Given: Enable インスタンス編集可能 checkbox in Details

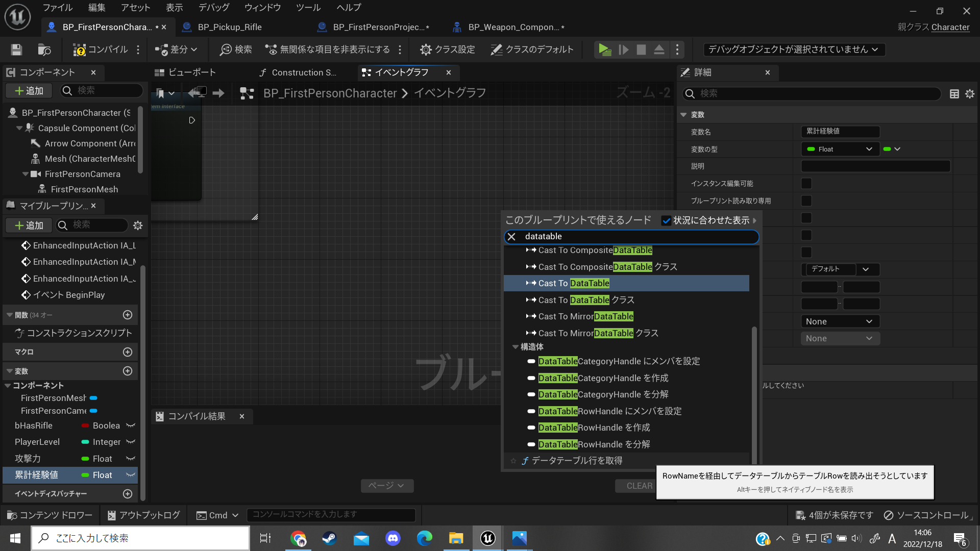Looking at the screenshot, I should (806, 183).
